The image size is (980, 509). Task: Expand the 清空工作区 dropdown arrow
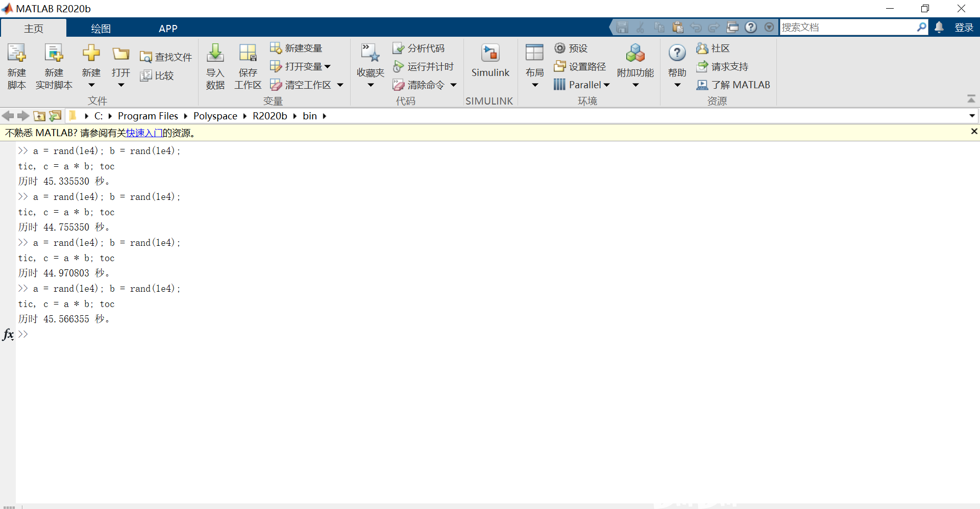340,85
